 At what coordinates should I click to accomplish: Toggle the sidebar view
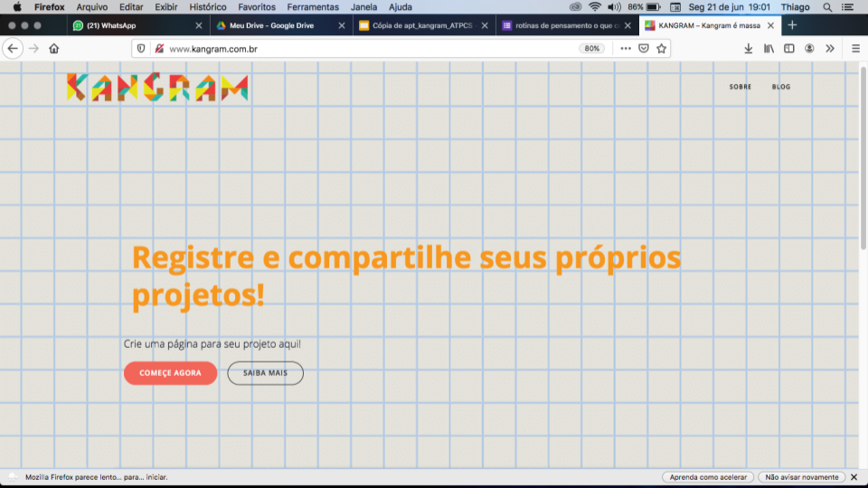pyautogui.click(x=789, y=49)
